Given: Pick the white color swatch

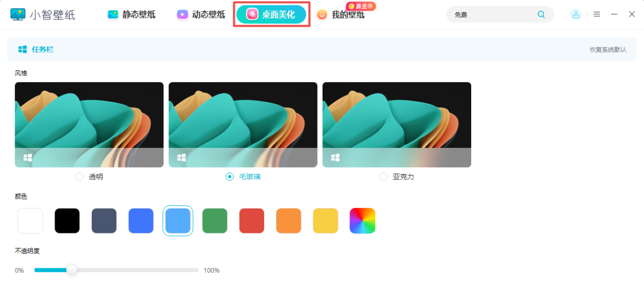Looking at the screenshot, I should click(30, 221).
